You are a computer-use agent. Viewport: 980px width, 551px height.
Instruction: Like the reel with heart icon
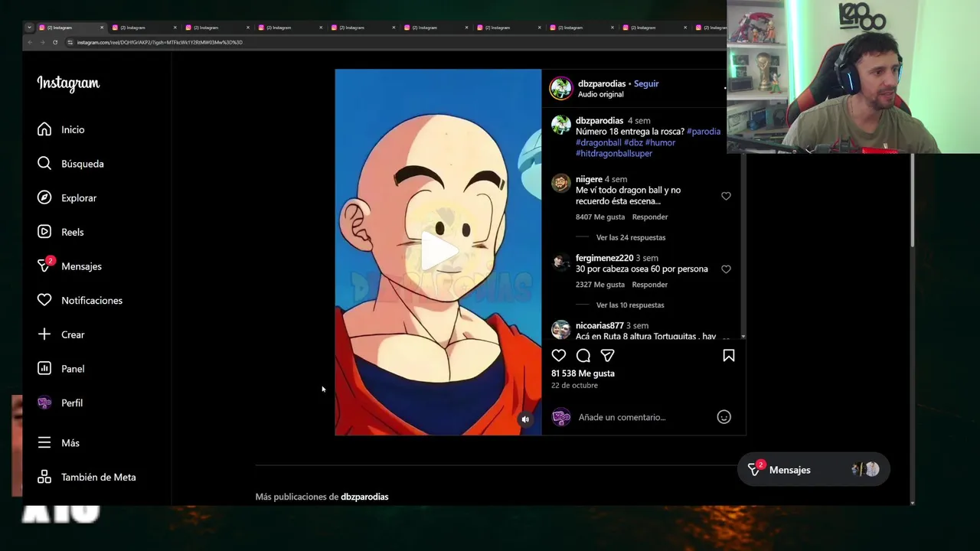click(x=559, y=355)
